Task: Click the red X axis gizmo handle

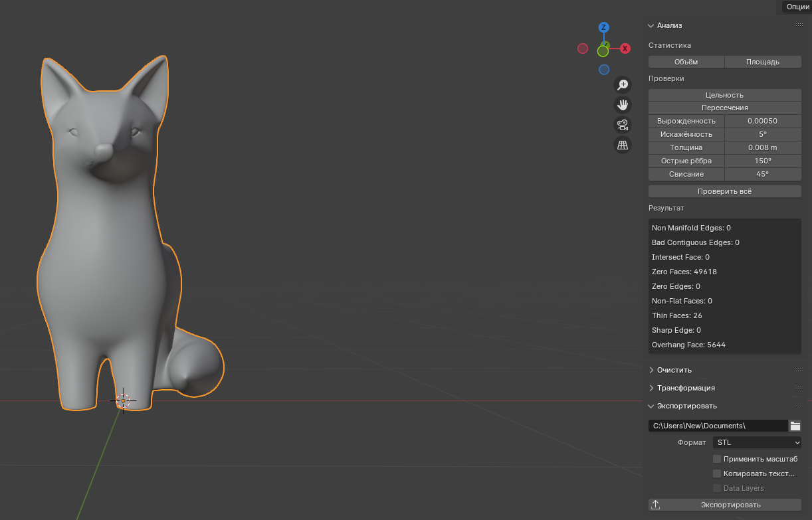Action: 625,48
